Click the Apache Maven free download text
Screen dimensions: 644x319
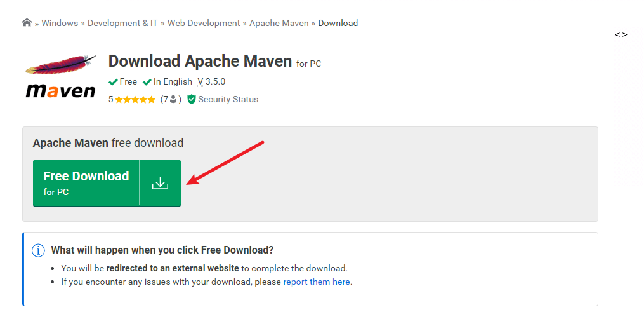coord(108,142)
